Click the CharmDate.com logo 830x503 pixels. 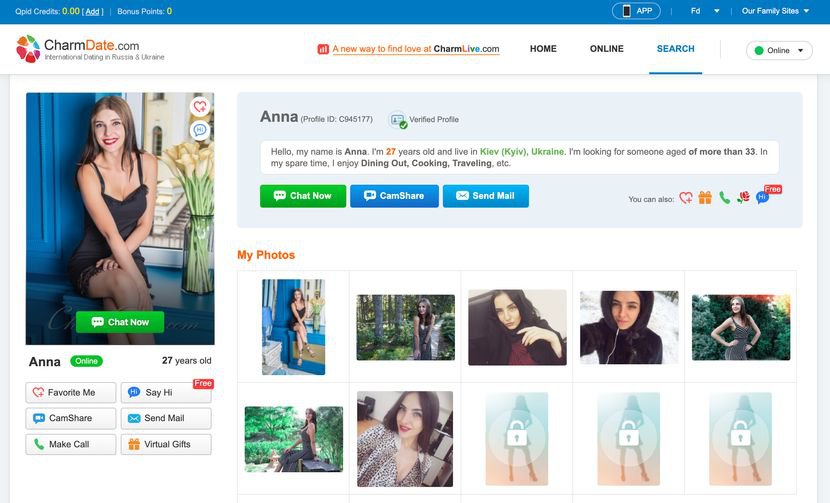tap(91, 49)
